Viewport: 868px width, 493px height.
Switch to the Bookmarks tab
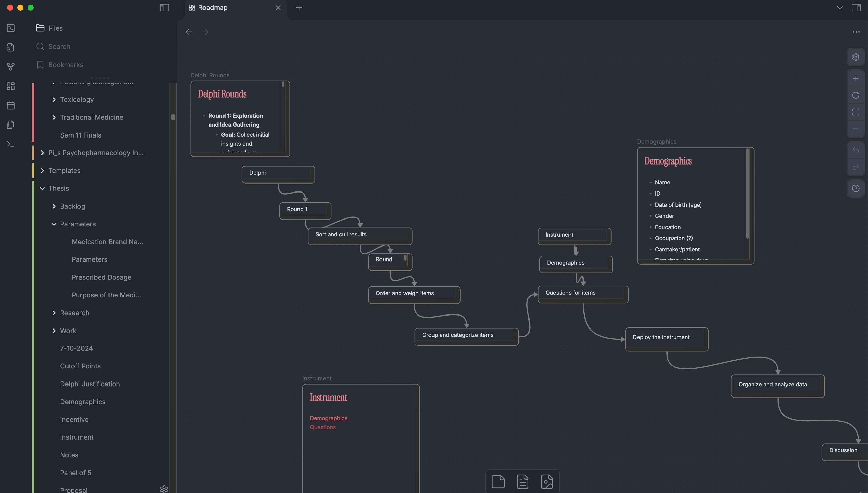(60, 65)
